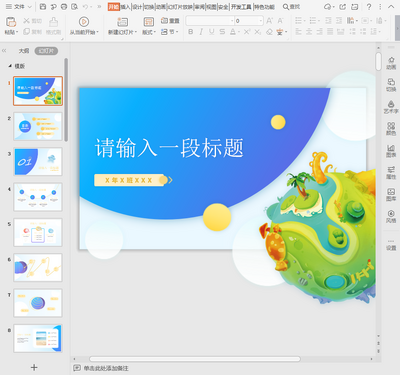Open side panel Settings (设置)
The height and width of the screenshot is (375, 400).
pyautogui.click(x=391, y=245)
